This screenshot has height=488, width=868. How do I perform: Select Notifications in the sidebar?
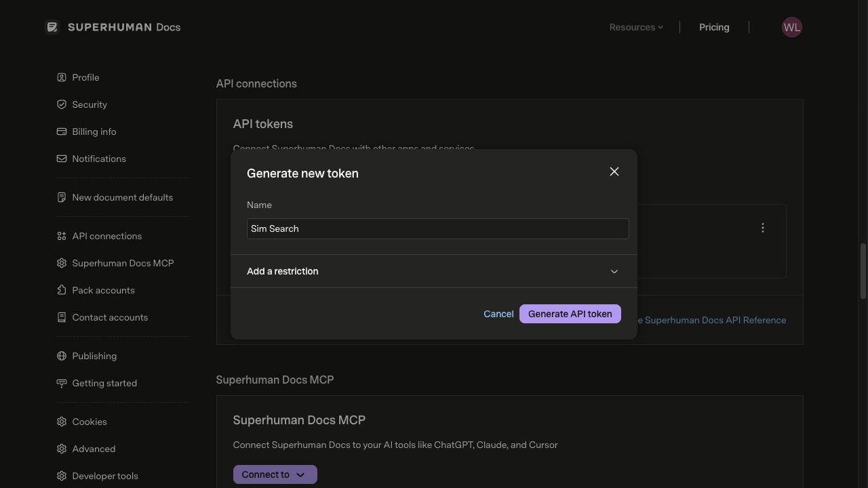click(x=99, y=159)
